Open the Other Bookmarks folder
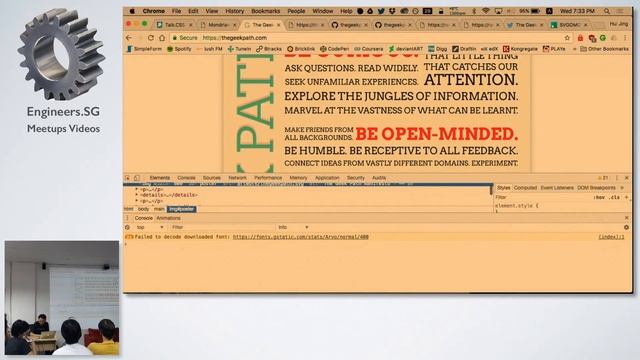Image resolution: width=640 pixels, height=360 pixels. point(604,49)
